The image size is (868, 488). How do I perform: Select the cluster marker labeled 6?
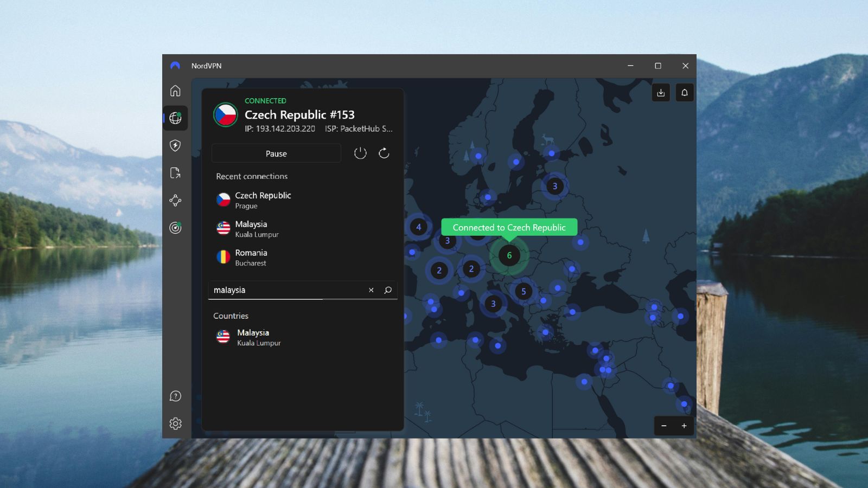pos(509,255)
